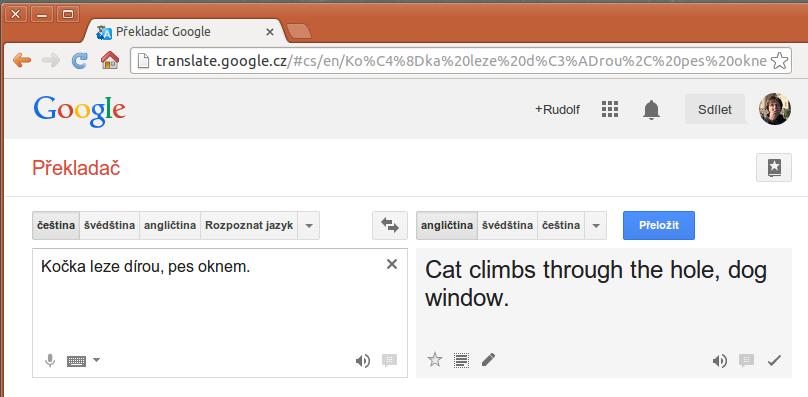Activate microphone voice input

[x=50, y=360]
